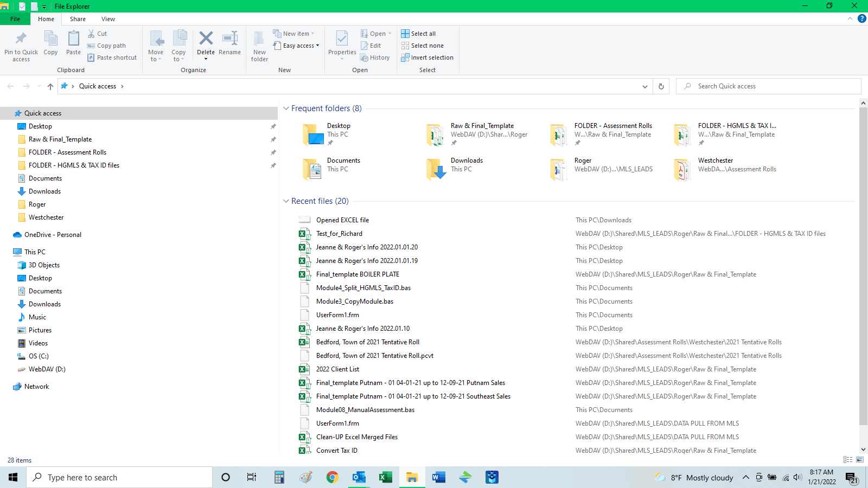Viewport: 868px width, 488px height.
Task: Collapse the Frequent folders section
Action: [286, 108]
